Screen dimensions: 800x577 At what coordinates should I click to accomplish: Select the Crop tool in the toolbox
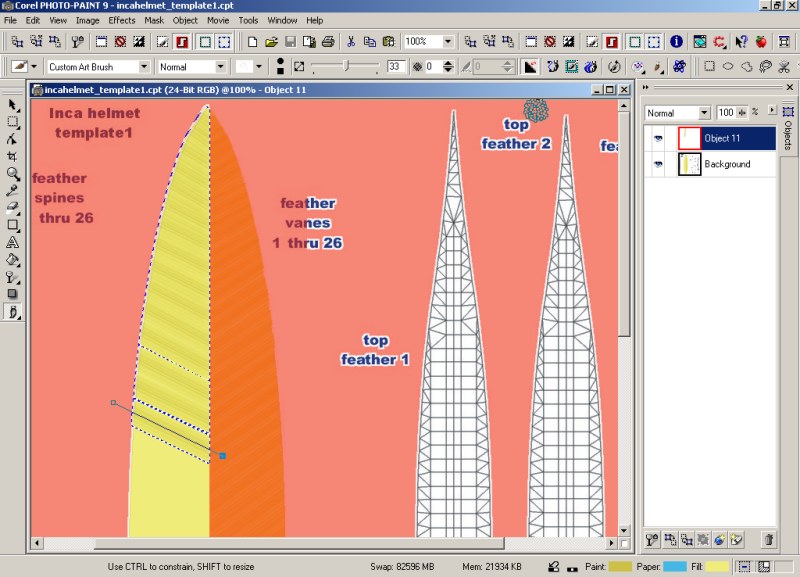coord(13,156)
